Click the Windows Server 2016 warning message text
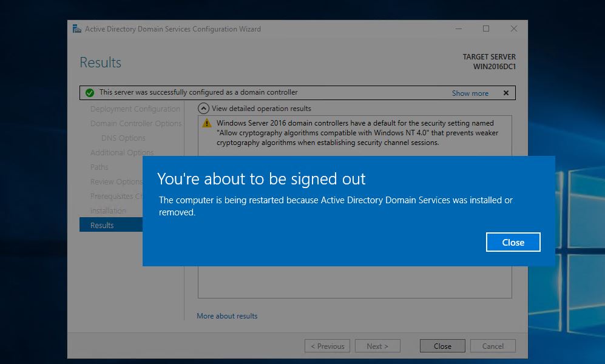Screen dimensions: 605x364 click(357, 133)
